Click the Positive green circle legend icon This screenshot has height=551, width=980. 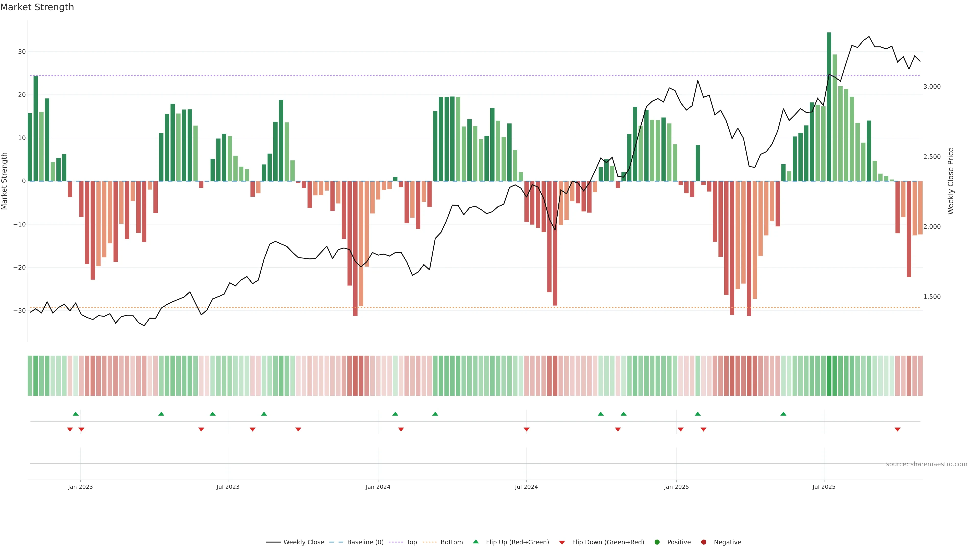(657, 542)
